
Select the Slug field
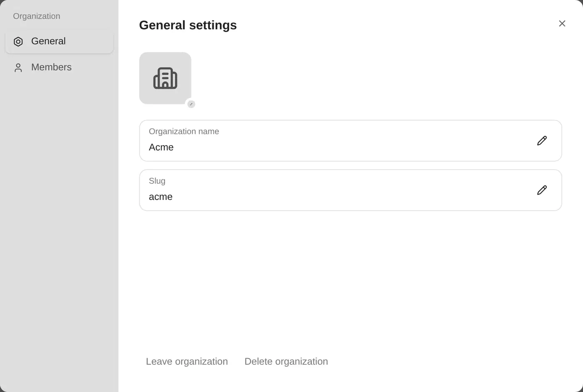tap(351, 190)
